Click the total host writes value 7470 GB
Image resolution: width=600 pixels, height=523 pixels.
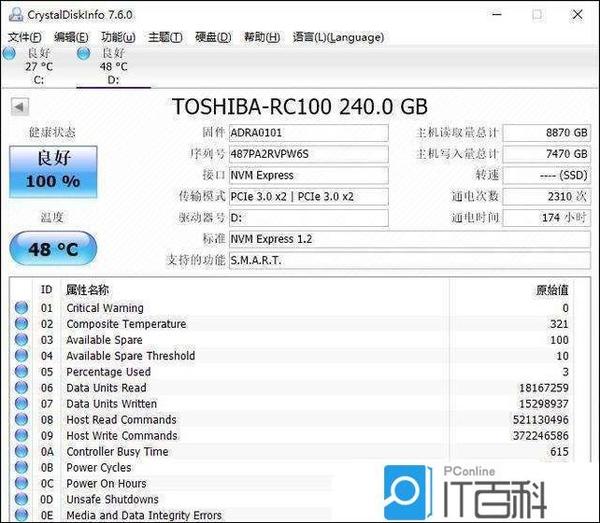pos(546,154)
